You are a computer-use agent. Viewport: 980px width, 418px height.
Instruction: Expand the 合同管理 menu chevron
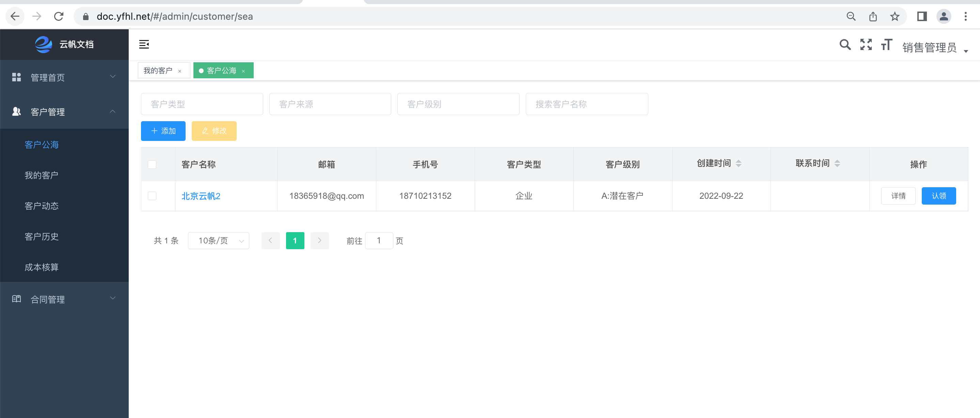(x=113, y=298)
